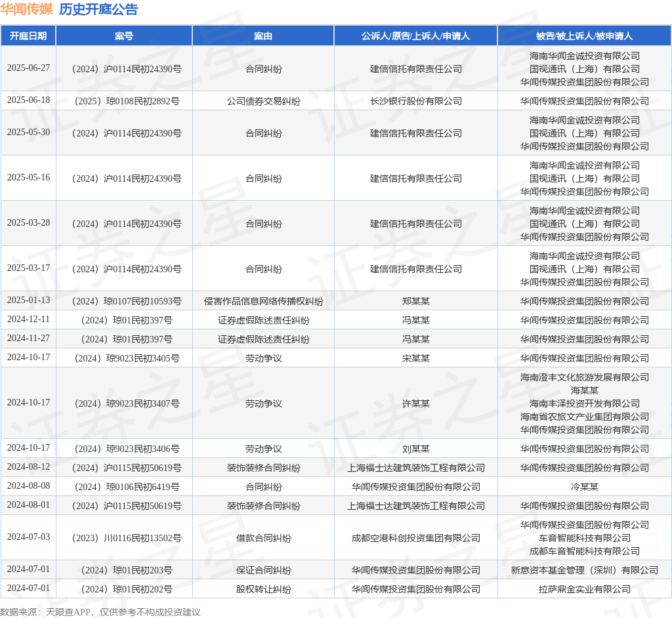
Task: Select the 公诉人/原告/上诉人/申请人 column header
Action: pos(415,36)
